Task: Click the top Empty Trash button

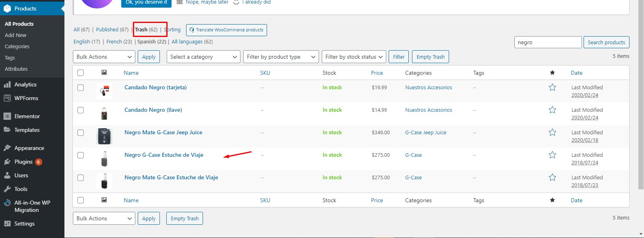Action: (431, 57)
